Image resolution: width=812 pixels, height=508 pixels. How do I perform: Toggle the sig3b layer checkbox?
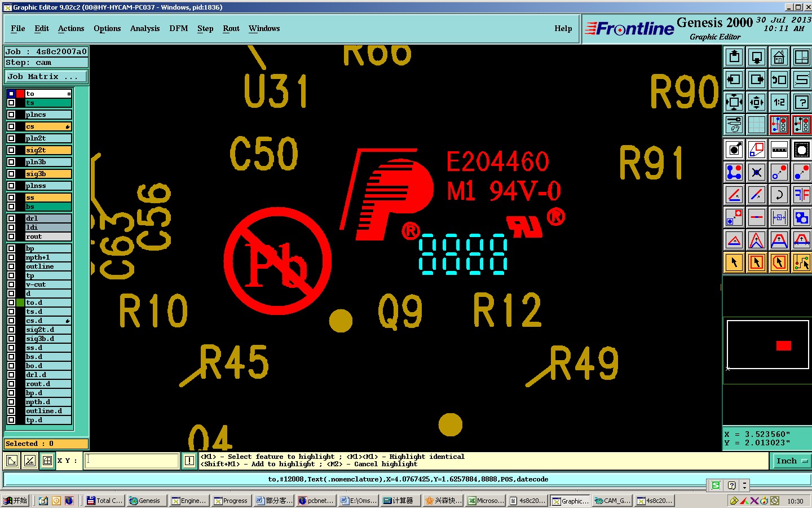coord(11,174)
